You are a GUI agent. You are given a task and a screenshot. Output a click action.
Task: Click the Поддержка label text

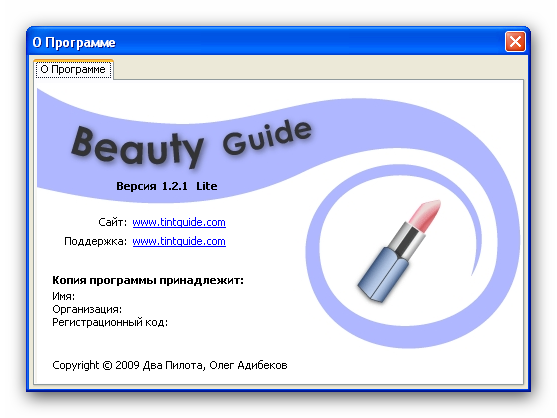[95, 241]
